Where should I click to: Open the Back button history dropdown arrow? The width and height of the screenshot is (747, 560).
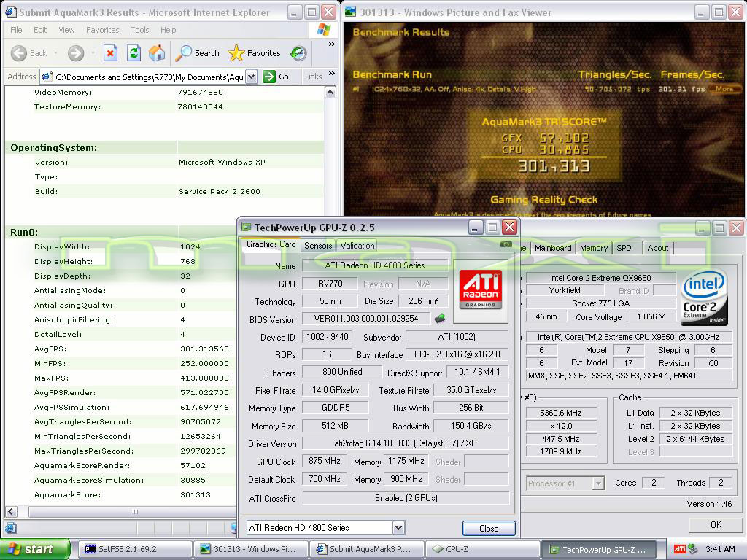click(55, 53)
